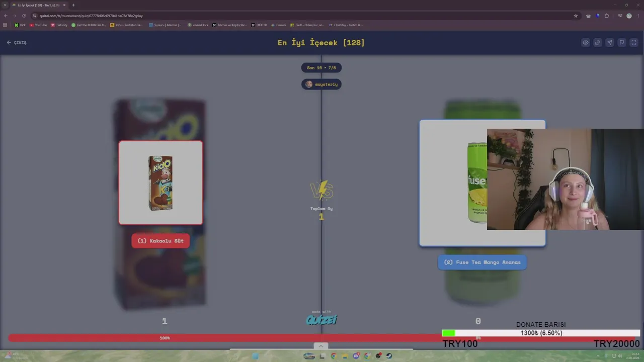This screenshot has width=644, height=362.
Task: Click the blue sphere extension icon
Action: click(598, 16)
